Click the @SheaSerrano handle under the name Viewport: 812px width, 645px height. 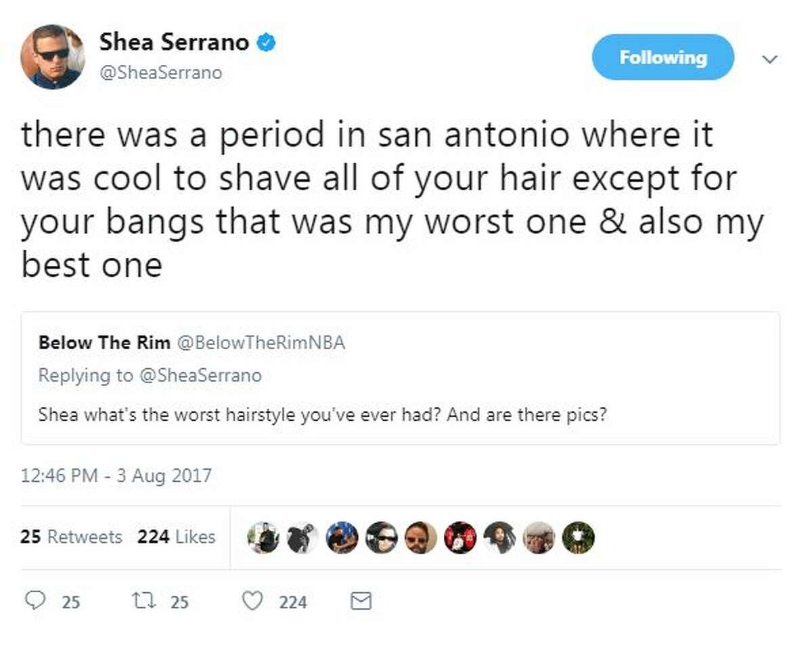160,72
